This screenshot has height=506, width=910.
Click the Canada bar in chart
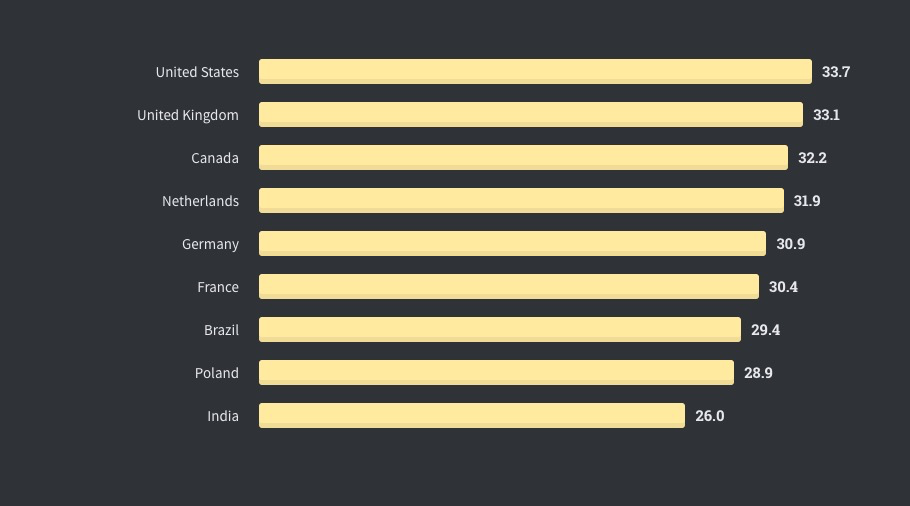523,158
